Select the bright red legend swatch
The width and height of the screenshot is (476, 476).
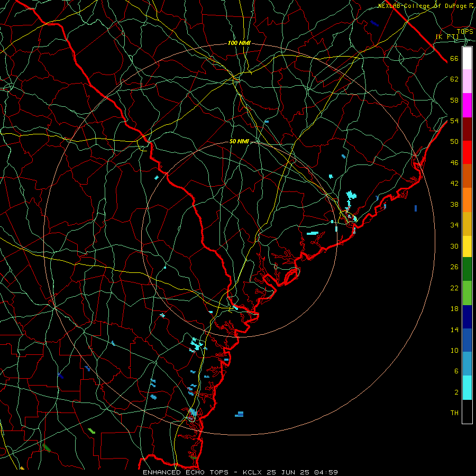tap(467, 152)
